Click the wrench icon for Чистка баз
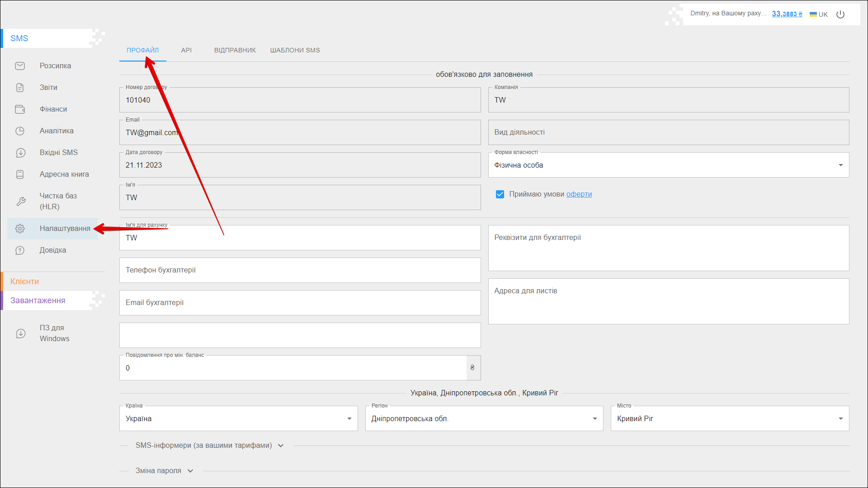This screenshot has width=868, height=488. click(21, 202)
